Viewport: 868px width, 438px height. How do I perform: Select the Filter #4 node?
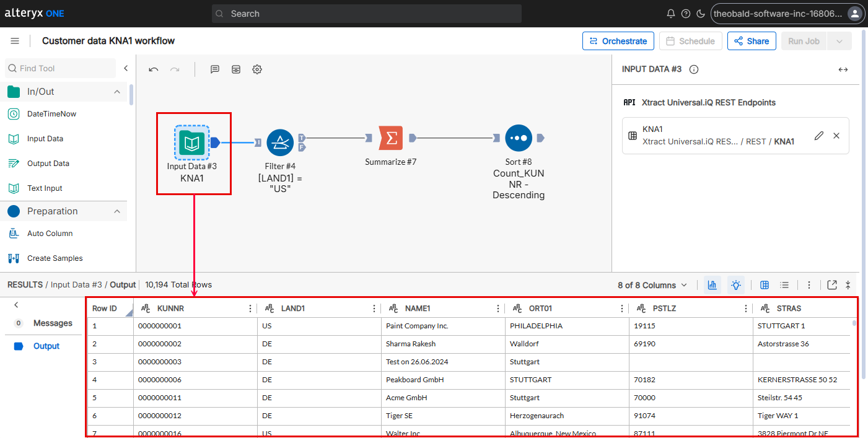coord(280,142)
